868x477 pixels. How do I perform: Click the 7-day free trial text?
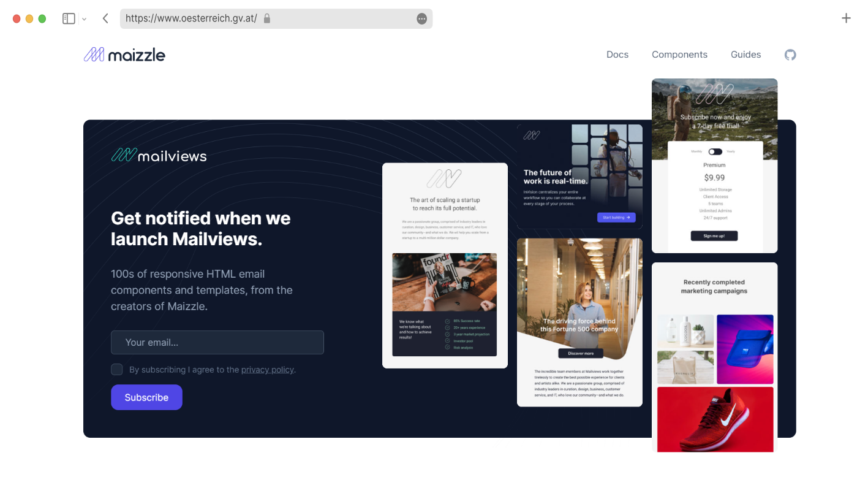click(715, 121)
